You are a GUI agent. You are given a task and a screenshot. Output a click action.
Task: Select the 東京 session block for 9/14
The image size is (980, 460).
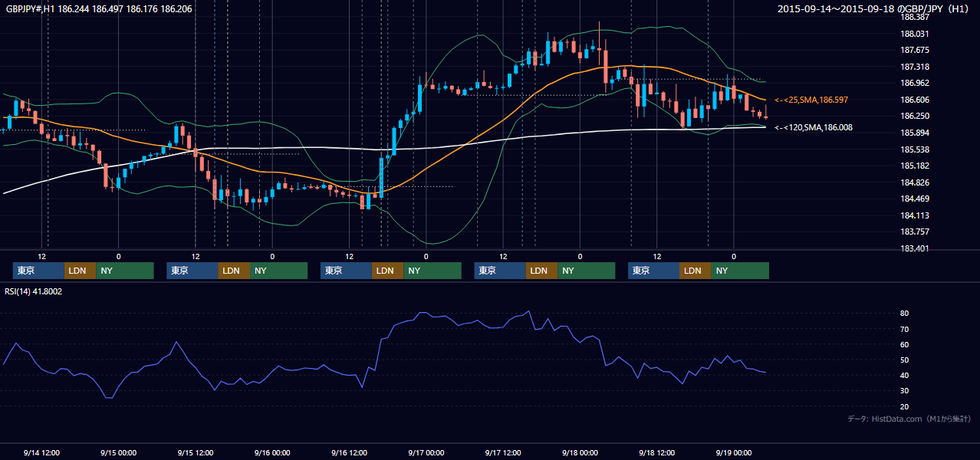click(x=38, y=271)
